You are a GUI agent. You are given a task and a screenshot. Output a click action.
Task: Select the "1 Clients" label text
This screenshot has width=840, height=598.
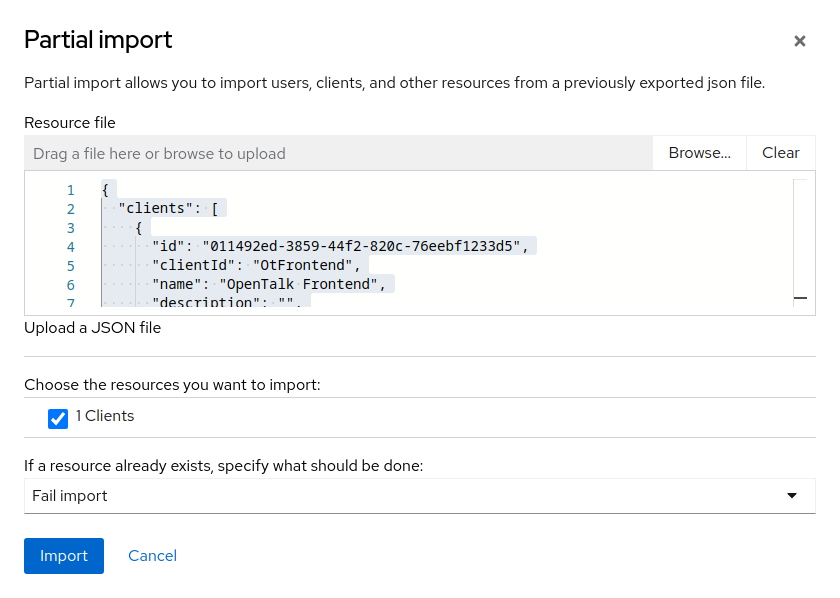click(105, 416)
